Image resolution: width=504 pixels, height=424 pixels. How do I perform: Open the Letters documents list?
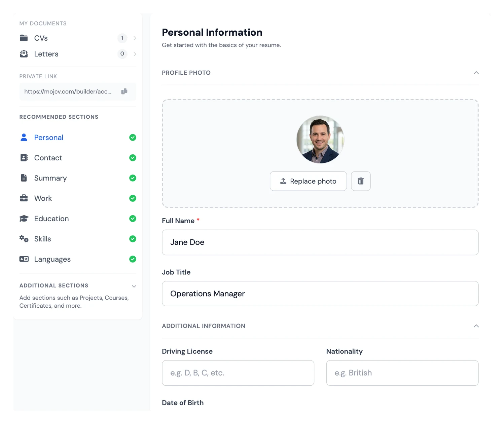78,54
